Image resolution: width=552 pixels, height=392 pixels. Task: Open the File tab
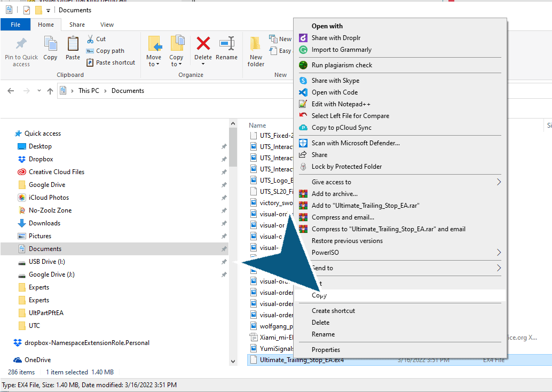[15, 25]
